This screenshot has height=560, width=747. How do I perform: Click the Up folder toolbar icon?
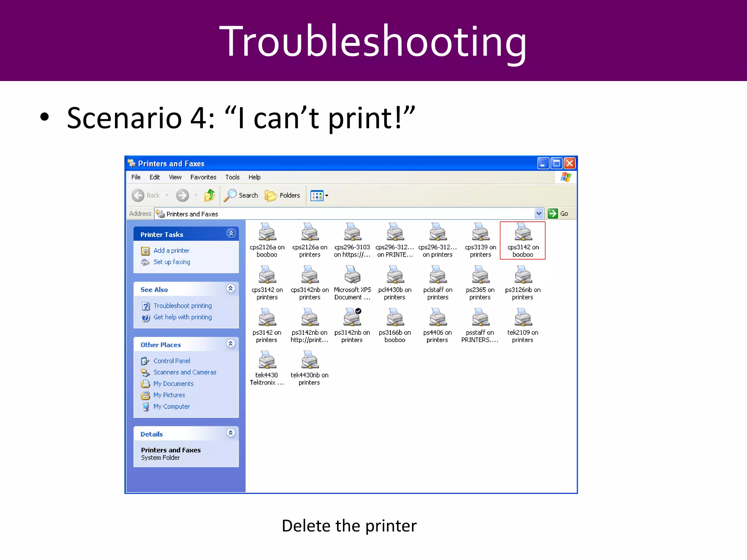(210, 195)
